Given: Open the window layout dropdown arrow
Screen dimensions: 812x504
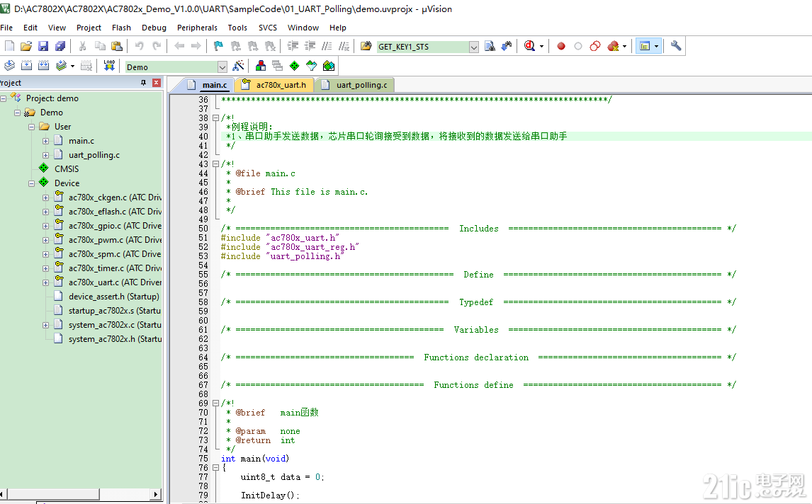Looking at the screenshot, I should pyautogui.click(x=657, y=47).
